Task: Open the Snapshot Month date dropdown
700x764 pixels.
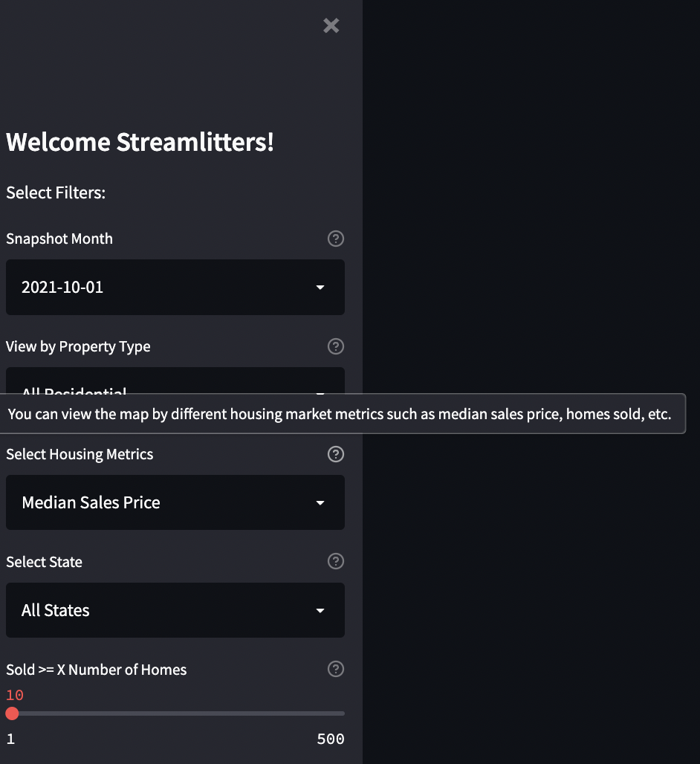Action: pyautogui.click(x=175, y=288)
